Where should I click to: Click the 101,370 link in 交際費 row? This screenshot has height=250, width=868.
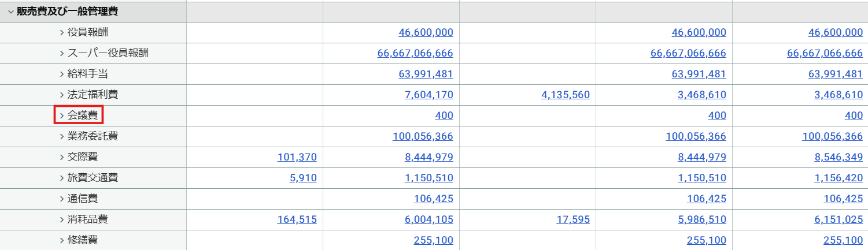(x=297, y=157)
